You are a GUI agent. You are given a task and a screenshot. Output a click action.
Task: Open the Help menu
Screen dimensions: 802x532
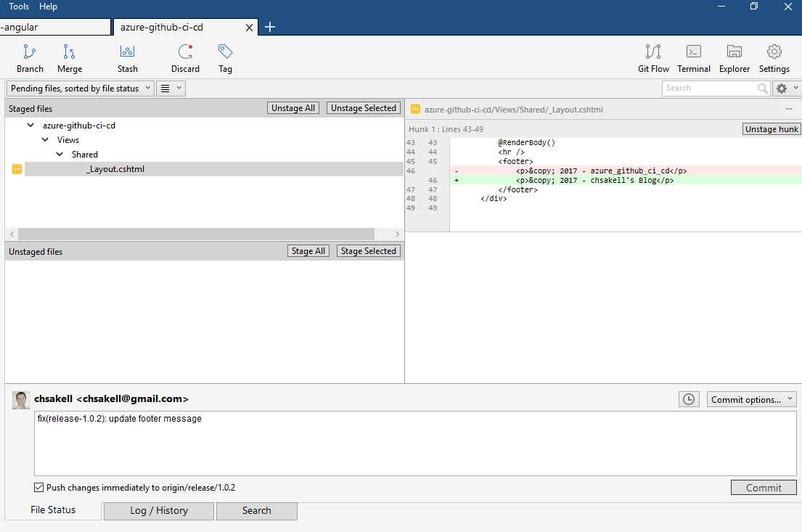pyautogui.click(x=48, y=7)
